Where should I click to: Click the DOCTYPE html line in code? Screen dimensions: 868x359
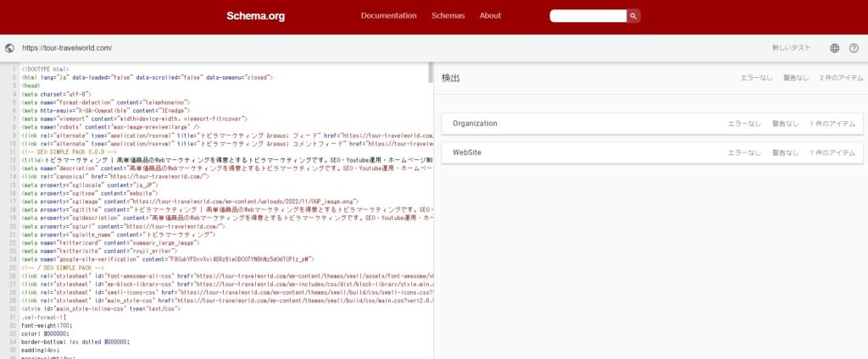pos(45,69)
